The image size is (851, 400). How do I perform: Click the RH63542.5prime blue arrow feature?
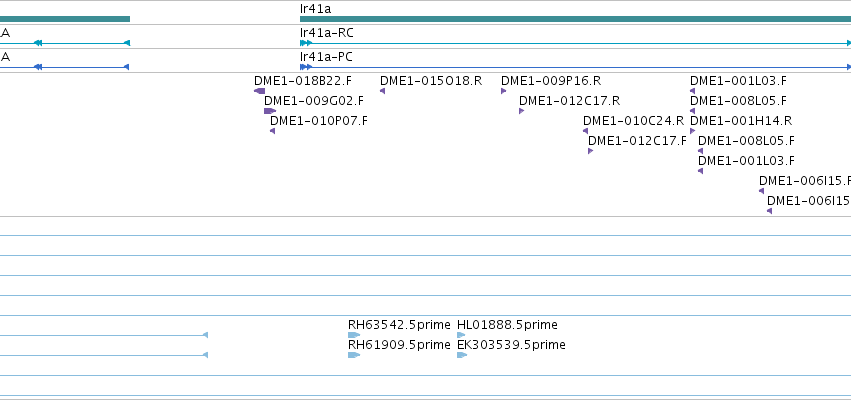pos(354,335)
